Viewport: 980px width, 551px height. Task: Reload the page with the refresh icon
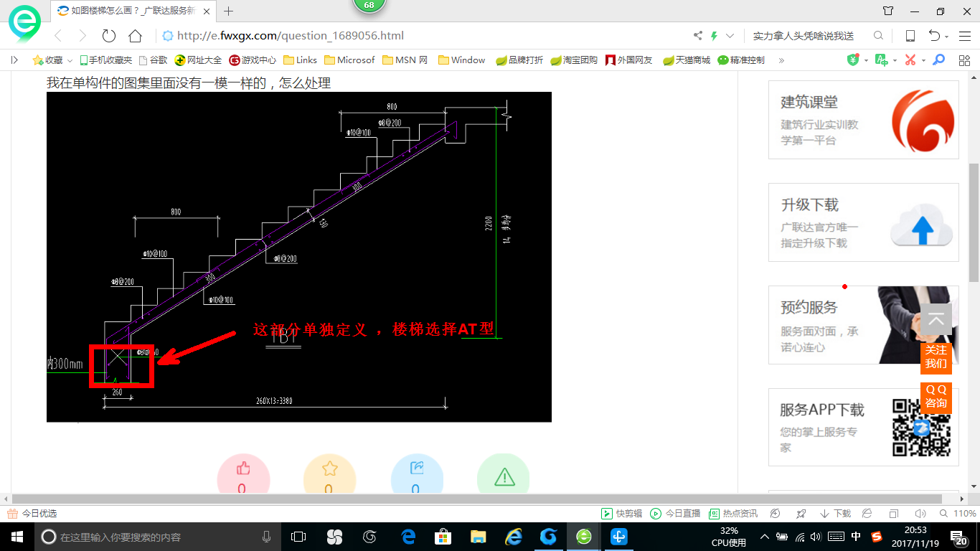(109, 36)
